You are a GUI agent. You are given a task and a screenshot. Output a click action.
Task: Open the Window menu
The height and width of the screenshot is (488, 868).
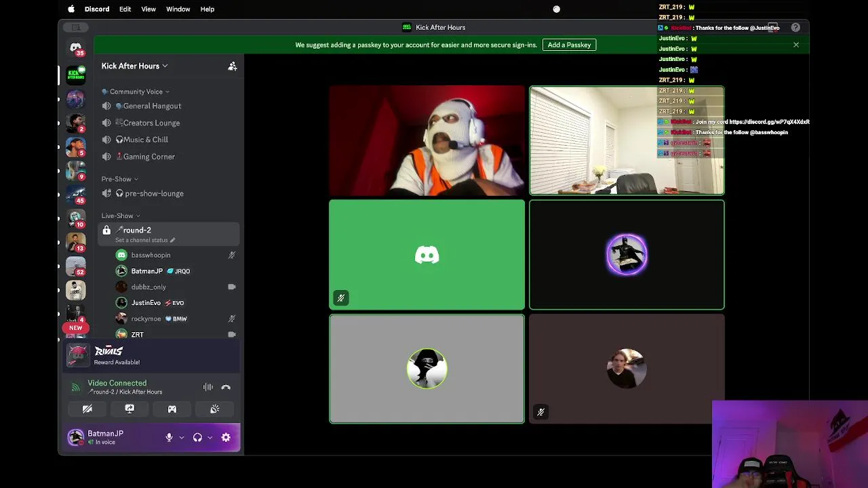[178, 9]
